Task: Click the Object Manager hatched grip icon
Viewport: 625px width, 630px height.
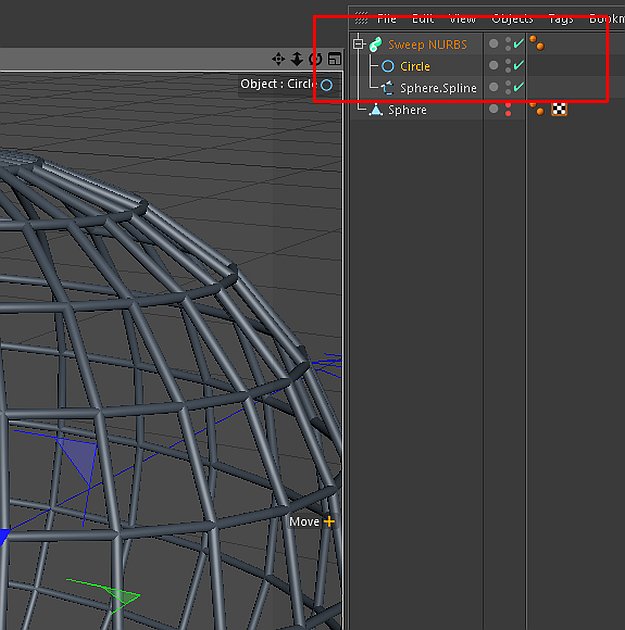Action: pyautogui.click(x=361, y=18)
